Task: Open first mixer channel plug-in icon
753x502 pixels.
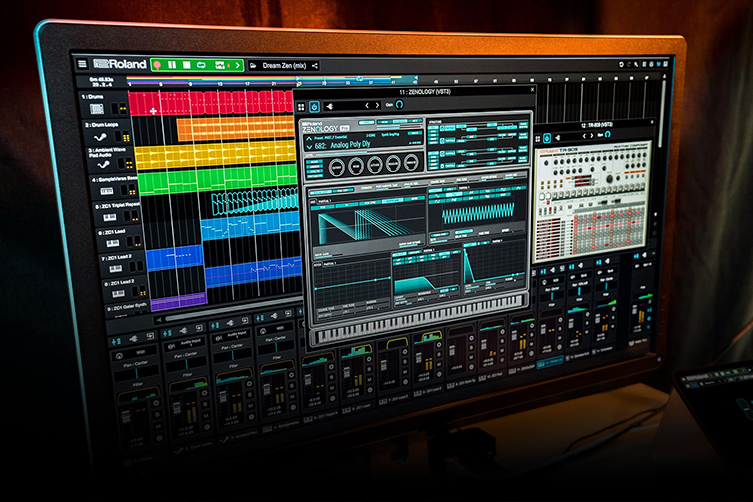Action: point(134,339)
